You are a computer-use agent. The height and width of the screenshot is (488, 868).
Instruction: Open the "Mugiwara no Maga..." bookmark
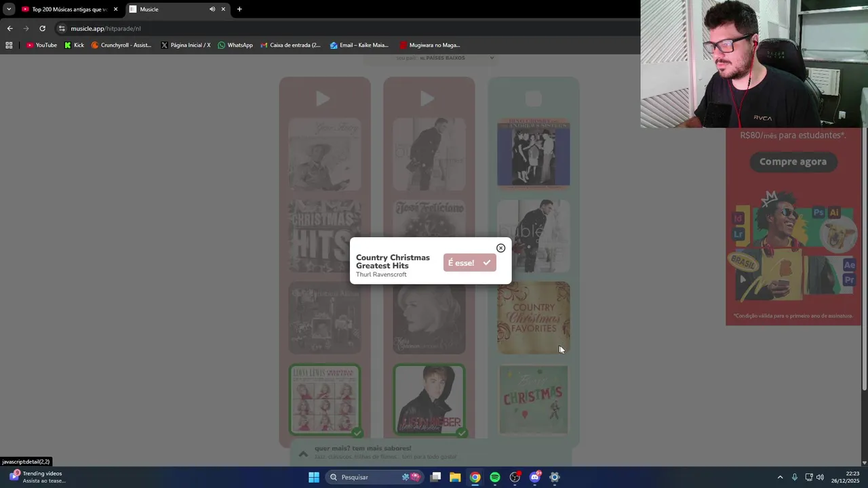pyautogui.click(x=430, y=45)
